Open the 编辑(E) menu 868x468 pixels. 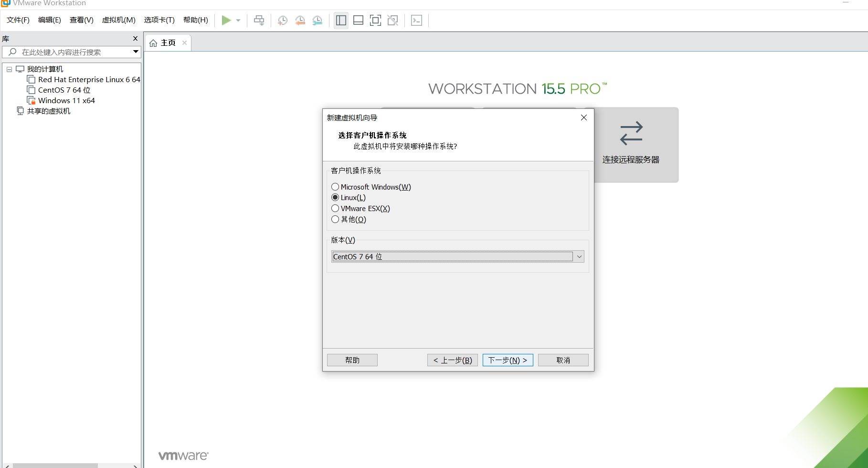(50, 20)
